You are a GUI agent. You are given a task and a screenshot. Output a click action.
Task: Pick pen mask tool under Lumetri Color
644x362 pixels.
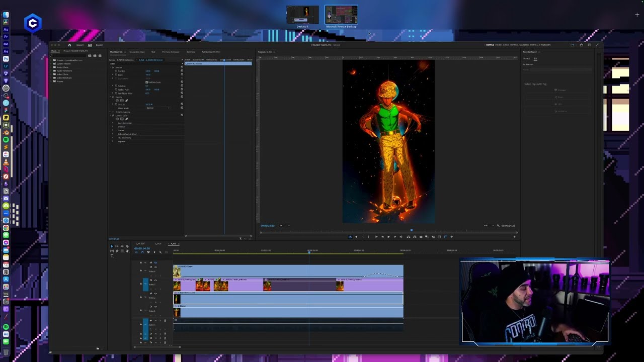pos(127,119)
